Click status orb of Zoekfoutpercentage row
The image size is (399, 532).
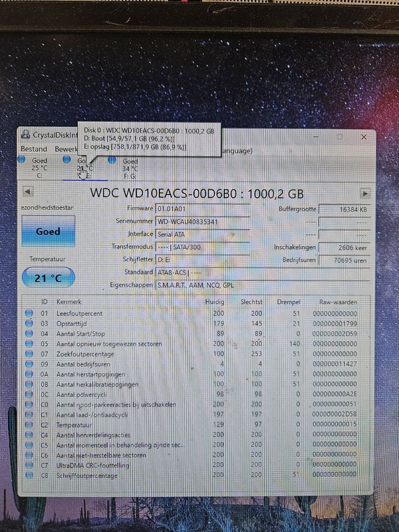click(x=29, y=354)
